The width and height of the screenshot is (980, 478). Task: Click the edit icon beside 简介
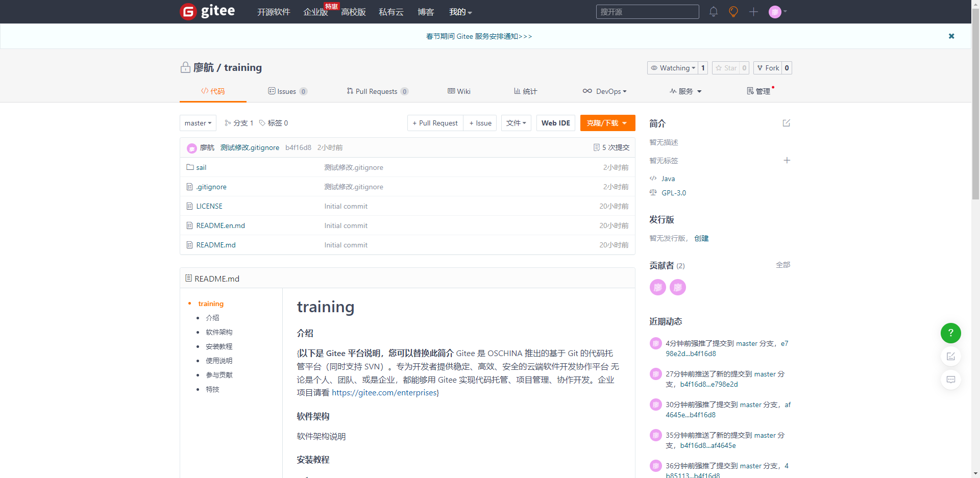click(x=787, y=123)
